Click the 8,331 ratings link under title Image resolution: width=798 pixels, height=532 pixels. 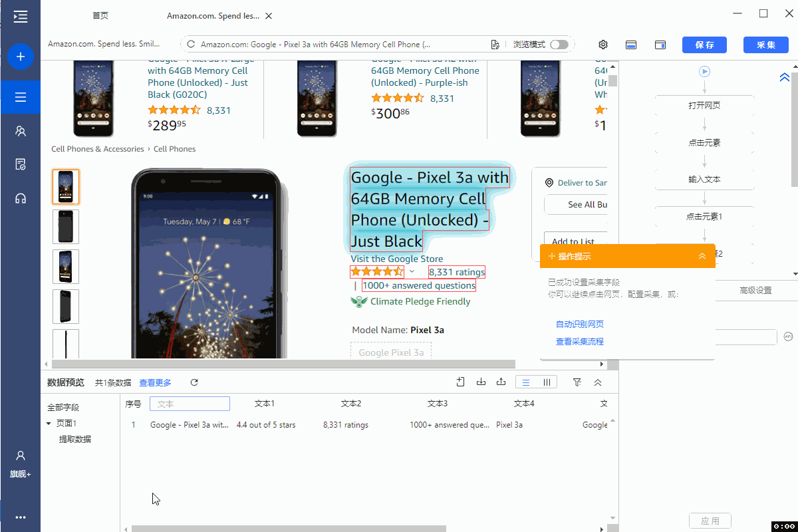457,272
